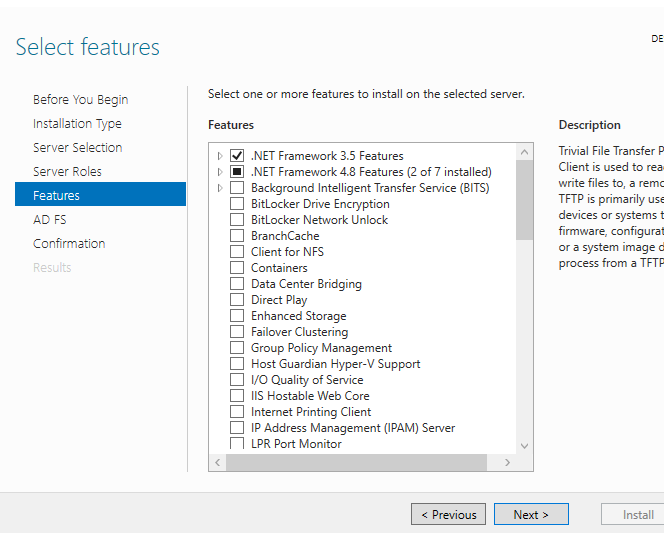Viewport: 664px width, 533px height.
Task: Expand the .NET Framework 4.8 Features node
Action: pos(220,172)
